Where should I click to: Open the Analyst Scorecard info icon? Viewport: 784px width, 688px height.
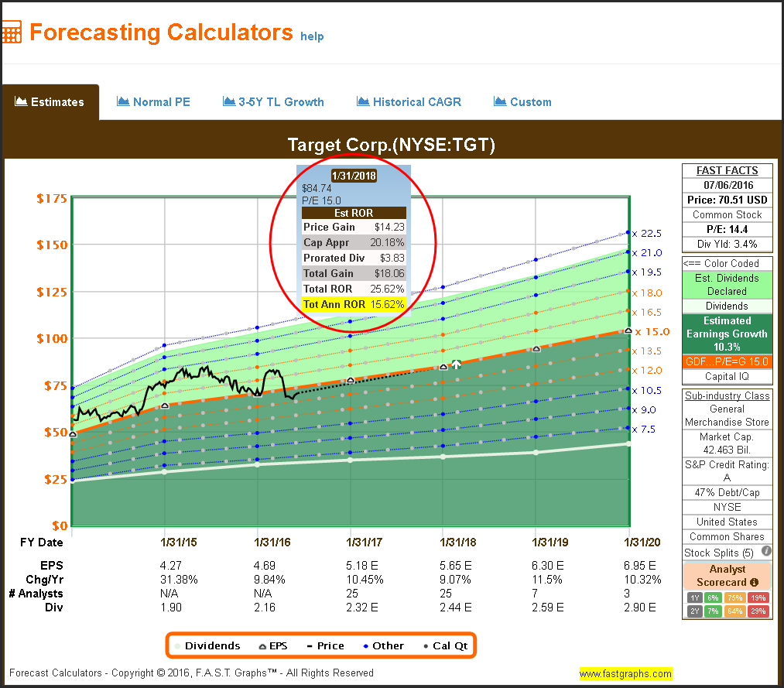(x=753, y=582)
